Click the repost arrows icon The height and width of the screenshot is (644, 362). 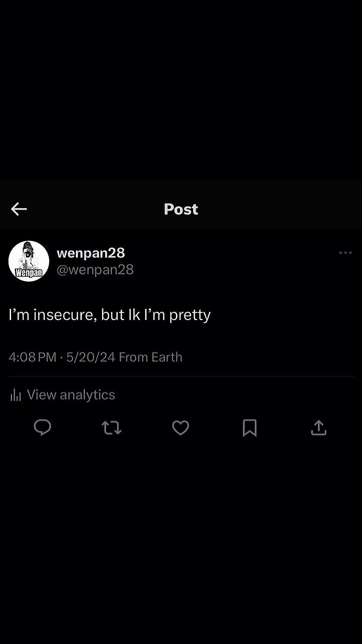111,428
